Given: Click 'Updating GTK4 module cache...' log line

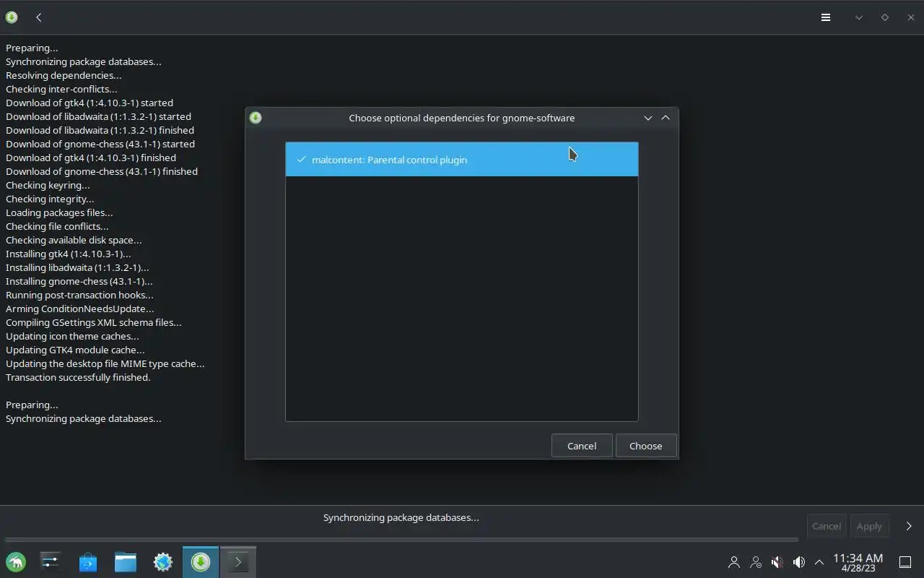Looking at the screenshot, I should pyautogui.click(x=75, y=350).
